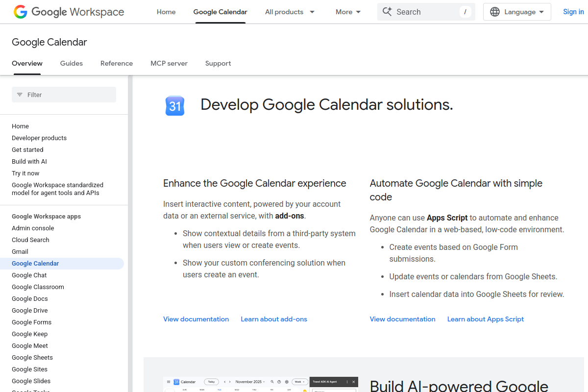Open Google Classroom in the sidebar

(x=38, y=287)
